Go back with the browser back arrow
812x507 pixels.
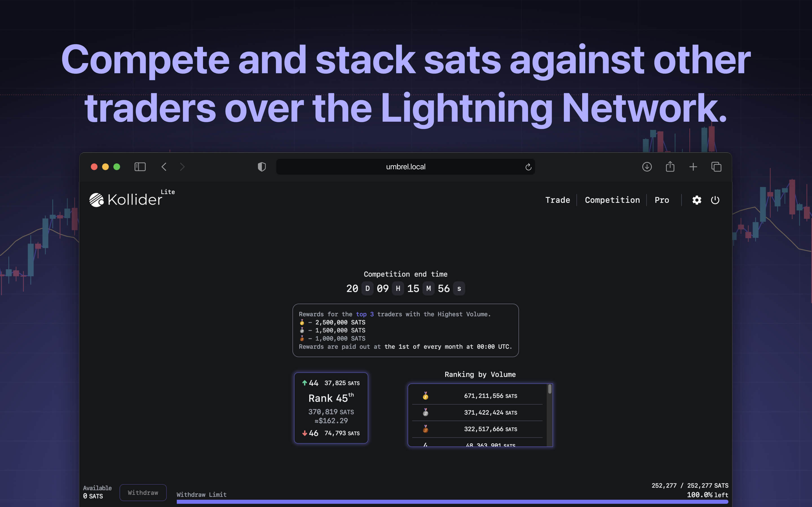click(x=164, y=167)
